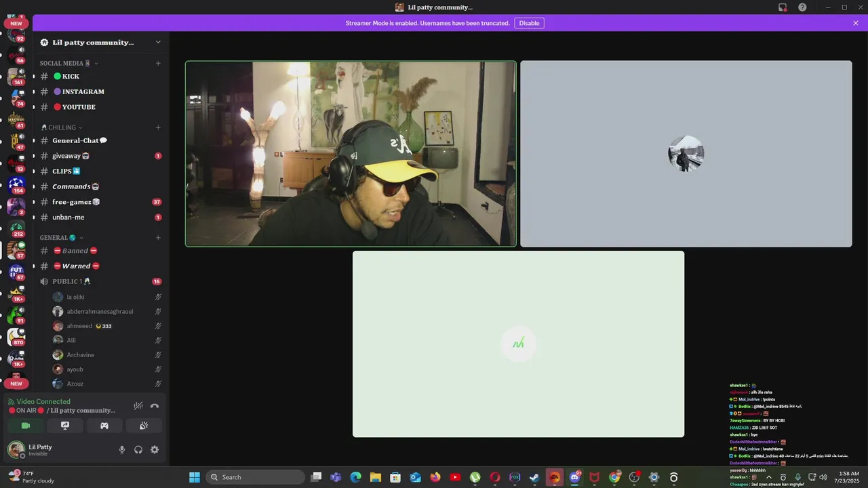Select voice user ayoub

pyautogui.click(x=107, y=369)
